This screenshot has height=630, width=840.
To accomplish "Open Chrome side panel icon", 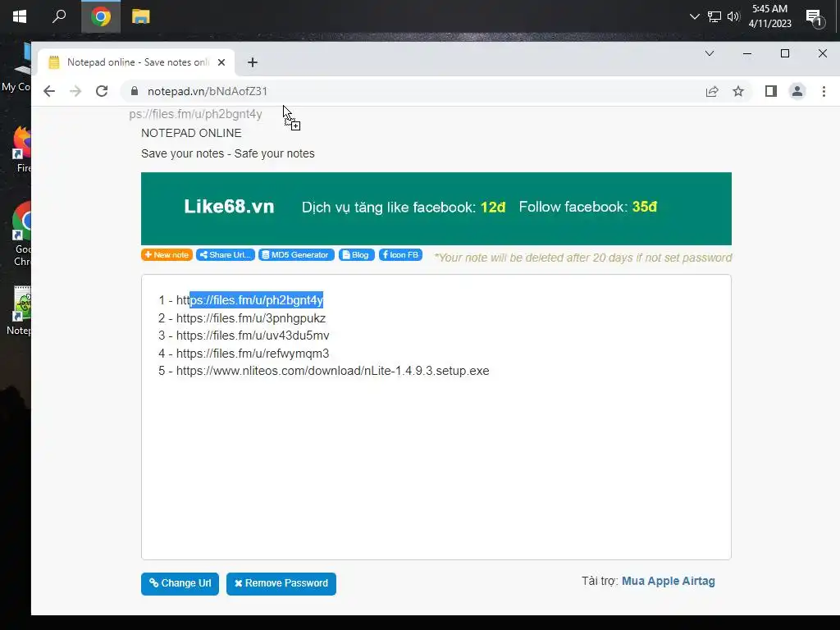I will coord(771,92).
